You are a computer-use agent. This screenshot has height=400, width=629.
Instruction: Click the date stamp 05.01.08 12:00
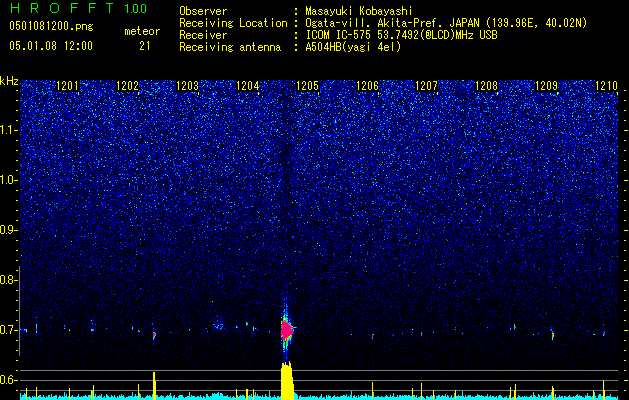pos(51,46)
